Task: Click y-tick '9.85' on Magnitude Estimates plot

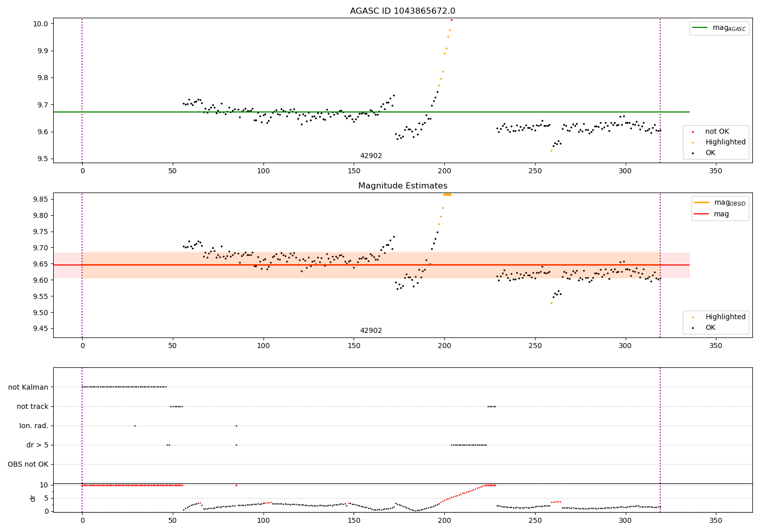Action: tap(41, 200)
